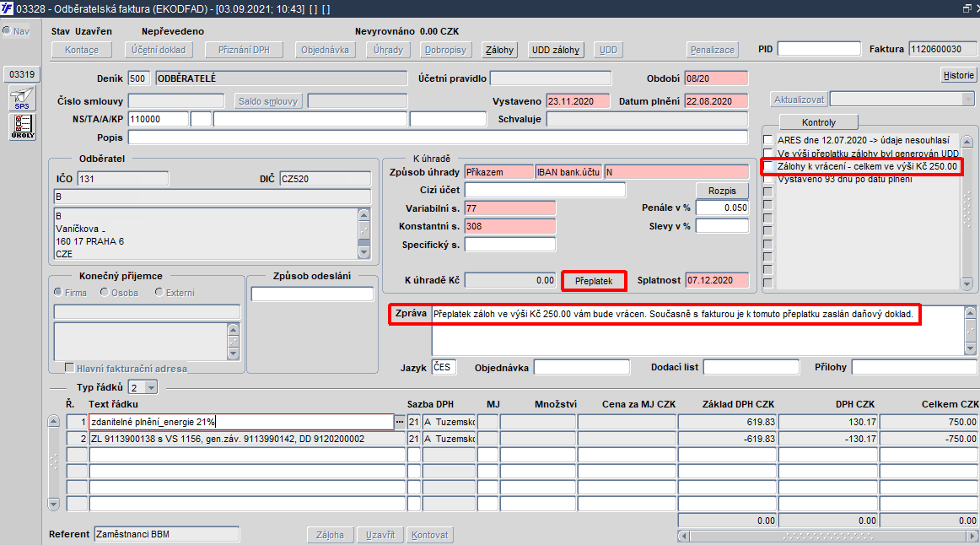This screenshot has width=980, height=545.
Task: Click the 03319 button
Action: pos(22,74)
